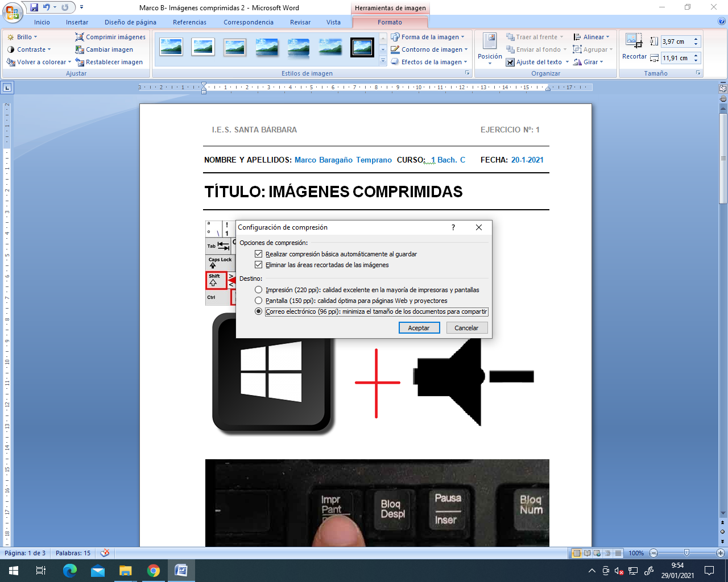Click the spell check status icon
The width and height of the screenshot is (728, 582).
tap(105, 553)
